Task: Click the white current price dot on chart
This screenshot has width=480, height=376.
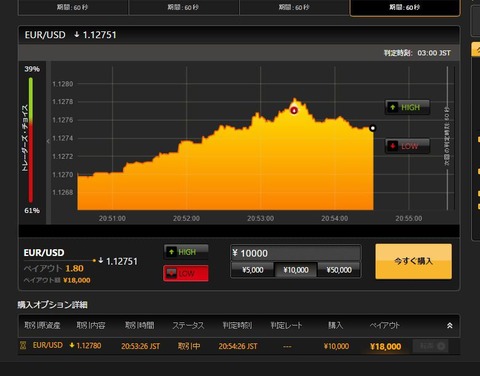Action: pyautogui.click(x=373, y=128)
